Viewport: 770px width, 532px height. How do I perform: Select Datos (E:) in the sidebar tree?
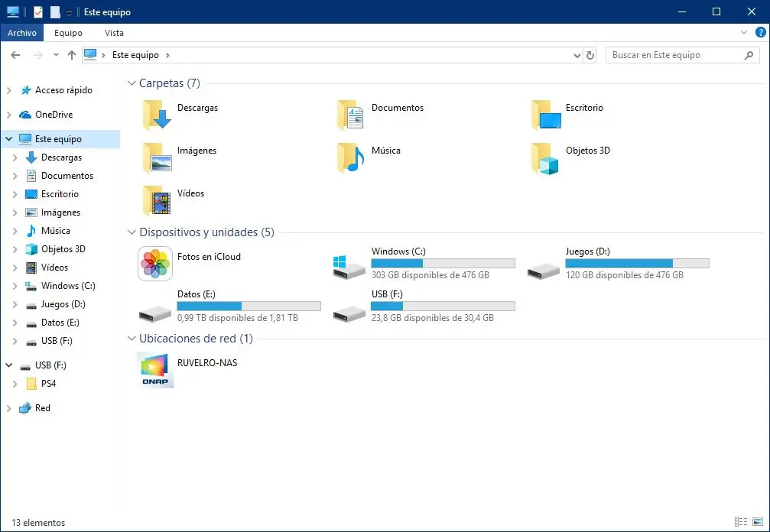[x=60, y=323]
